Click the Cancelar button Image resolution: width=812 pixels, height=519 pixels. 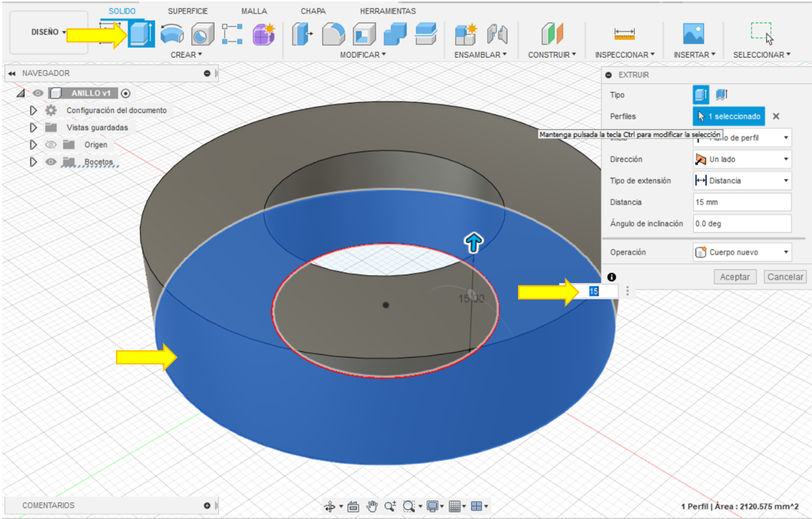pyautogui.click(x=785, y=277)
